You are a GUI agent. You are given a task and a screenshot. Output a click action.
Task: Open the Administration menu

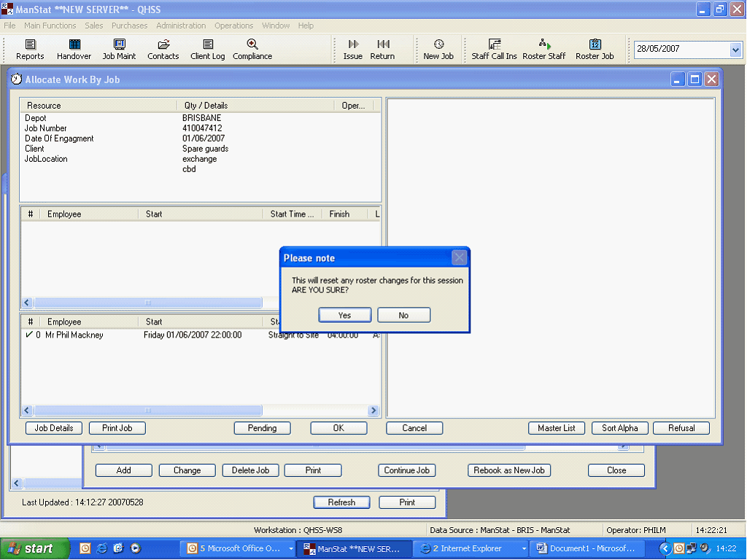[x=181, y=26]
